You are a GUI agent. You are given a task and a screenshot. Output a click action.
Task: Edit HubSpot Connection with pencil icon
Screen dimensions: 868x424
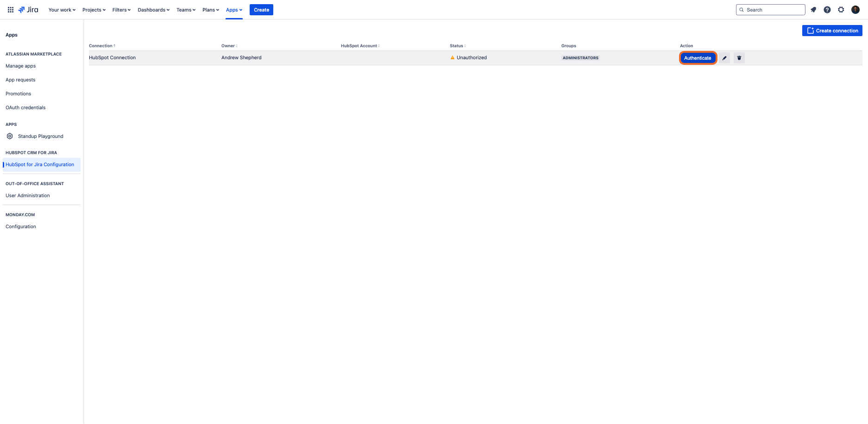click(x=724, y=58)
